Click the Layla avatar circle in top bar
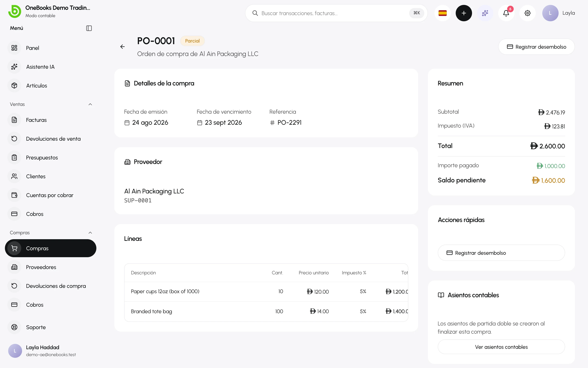Screen dimensions: 588x368 click(550, 13)
